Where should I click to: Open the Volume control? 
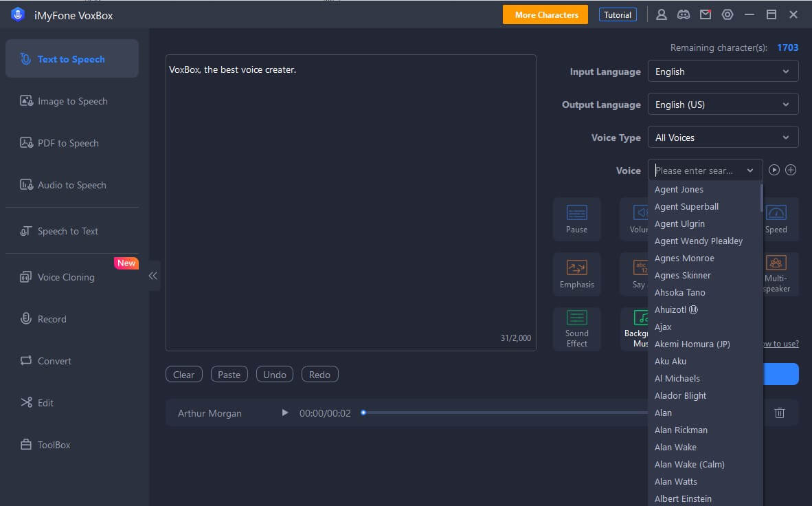click(634, 219)
